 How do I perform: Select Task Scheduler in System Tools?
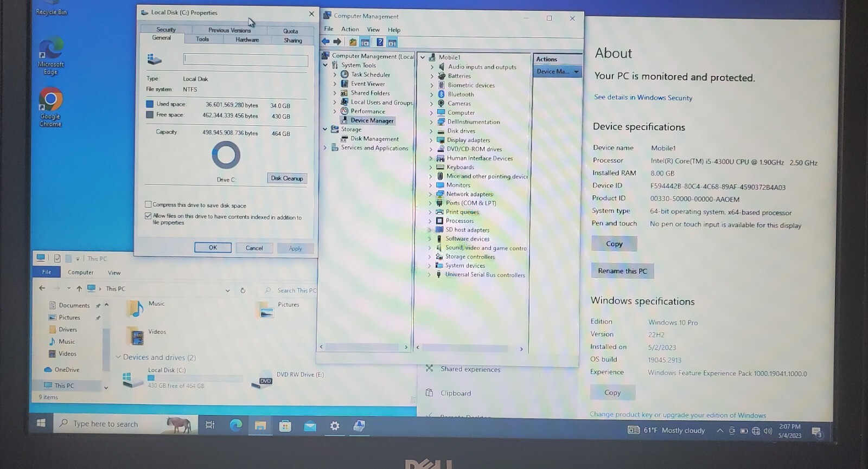[x=371, y=74]
